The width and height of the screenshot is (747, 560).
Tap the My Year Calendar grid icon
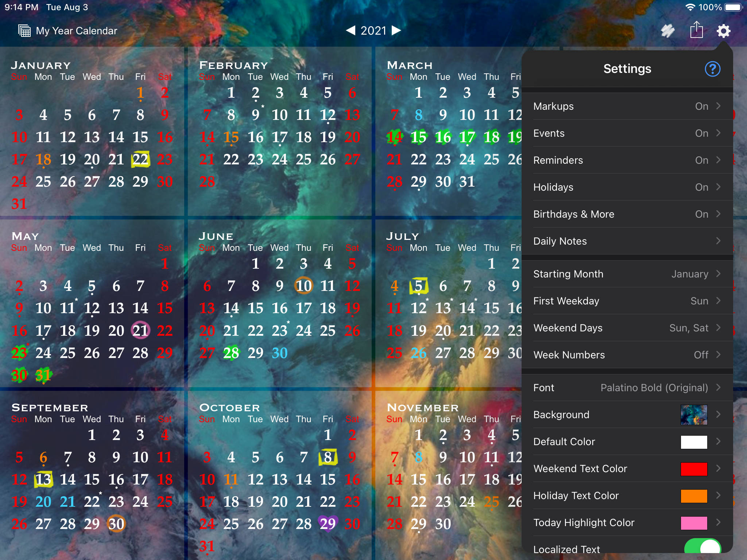pyautogui.click(x=24, y=31)
